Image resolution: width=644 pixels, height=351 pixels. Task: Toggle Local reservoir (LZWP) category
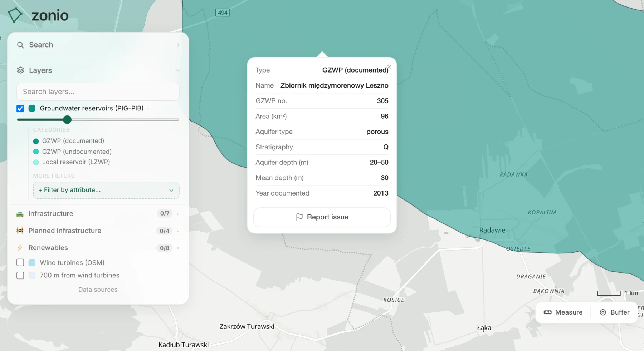coord(72,162)
